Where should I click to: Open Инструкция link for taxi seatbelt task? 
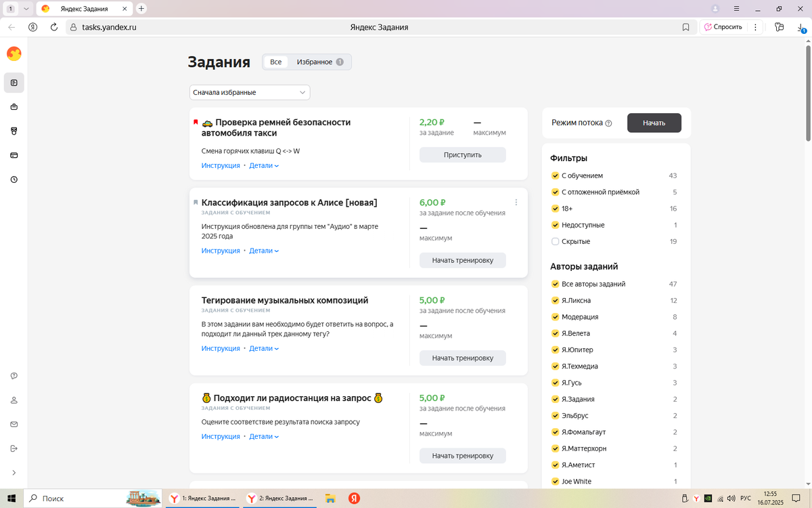[221, 165]
